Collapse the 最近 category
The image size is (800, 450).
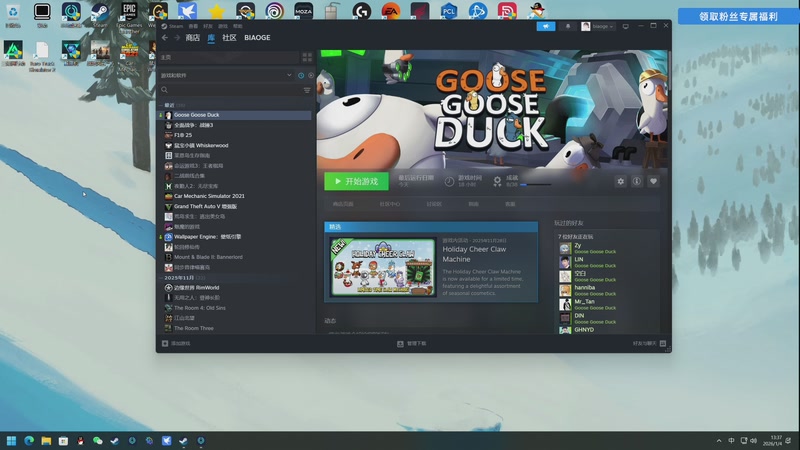pos(170,105)
